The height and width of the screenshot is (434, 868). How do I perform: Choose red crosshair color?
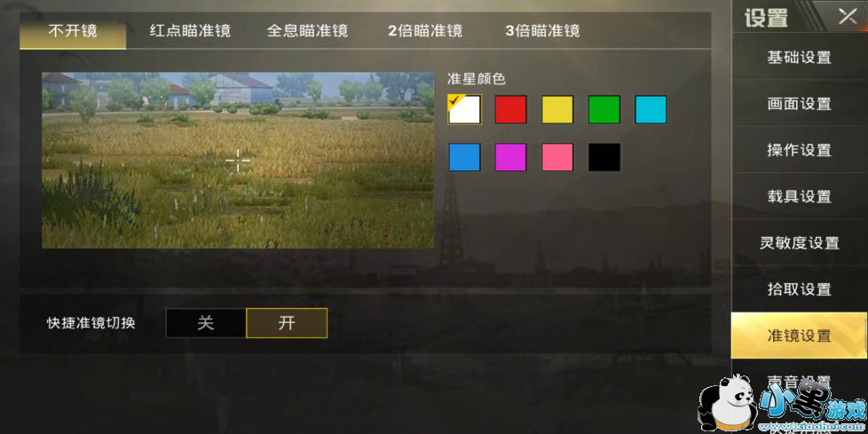click(x=511, y=109)
